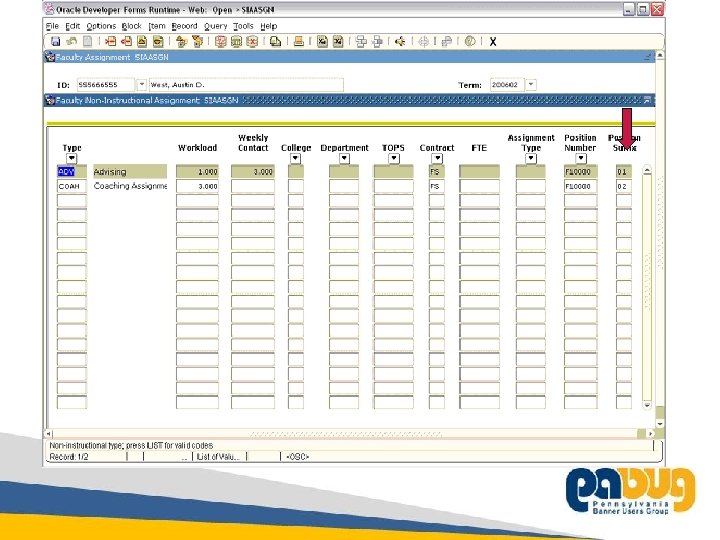Click the Save icon in toolbar
This screenshot has height=540, width=720.
coord(56,41)
